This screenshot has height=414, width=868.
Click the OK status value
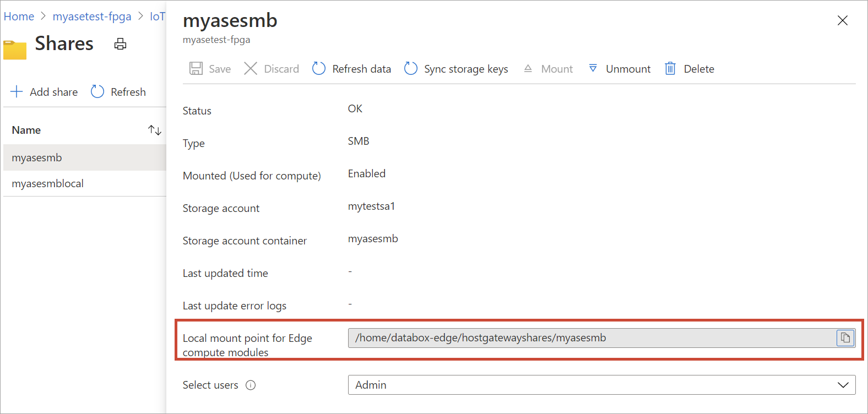[355, 108]
